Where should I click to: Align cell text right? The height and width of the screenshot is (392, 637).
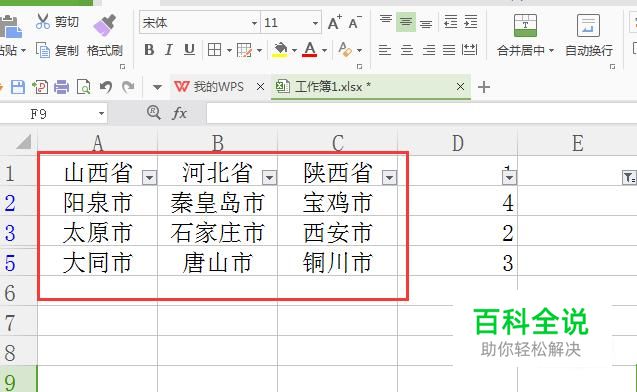click(429, 50)
